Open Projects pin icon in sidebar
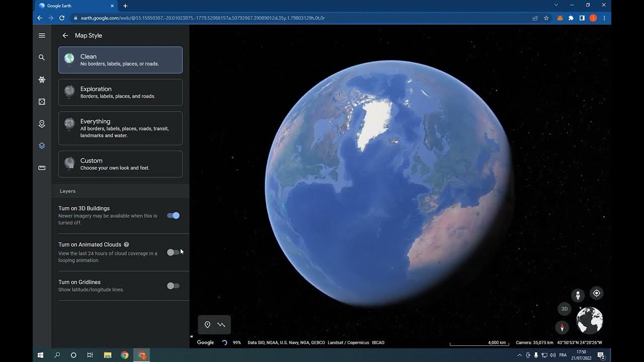Viewport: 644px width, 362px height. tap(42, 124)
